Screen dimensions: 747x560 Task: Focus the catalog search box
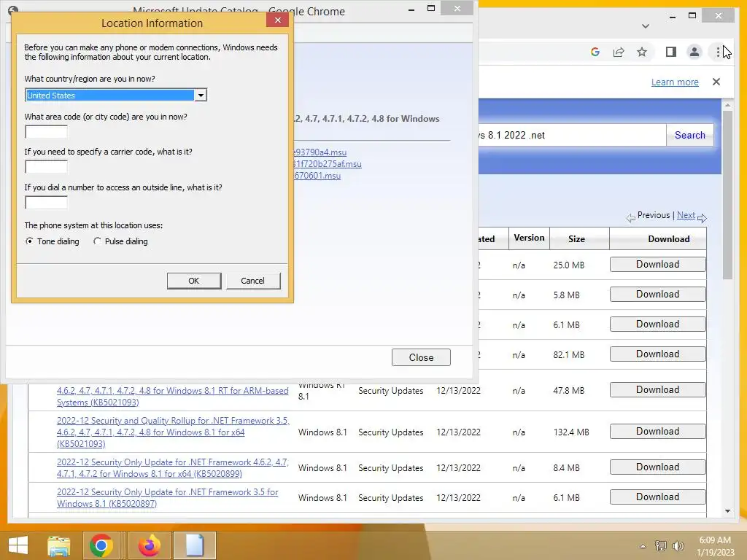click(x=572, y=135)
